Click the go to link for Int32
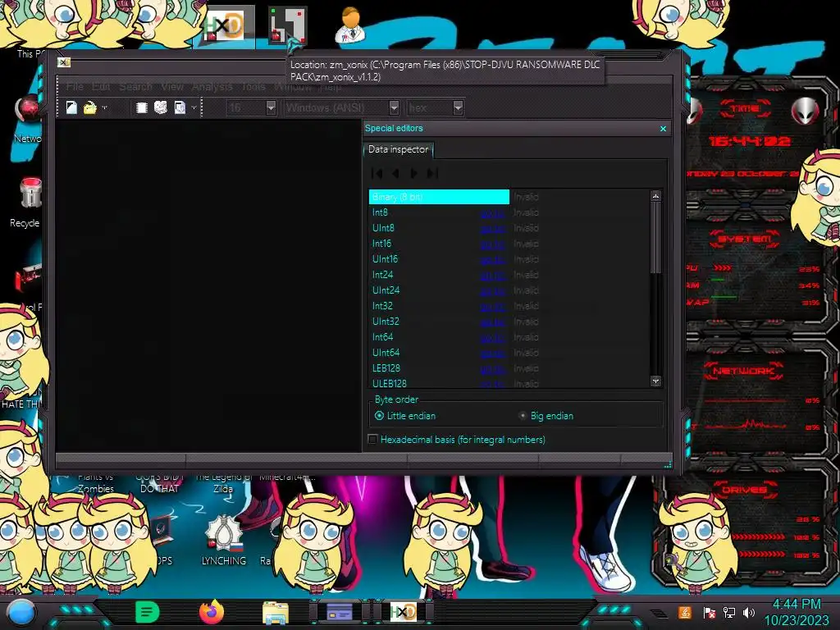 (493, 307)
